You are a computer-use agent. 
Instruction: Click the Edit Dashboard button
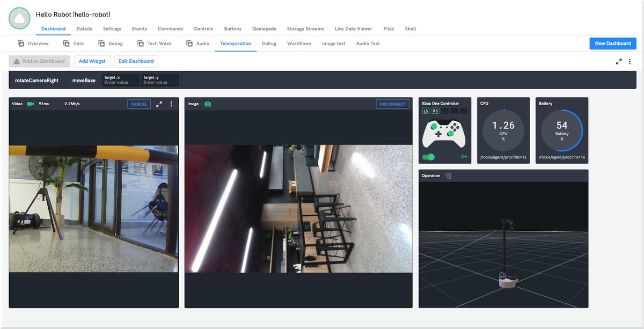136,61
